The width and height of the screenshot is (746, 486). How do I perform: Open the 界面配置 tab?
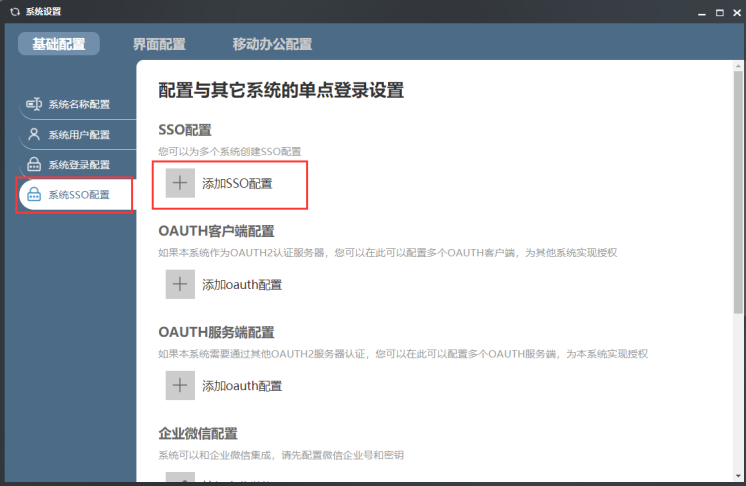tap(159, 44)
